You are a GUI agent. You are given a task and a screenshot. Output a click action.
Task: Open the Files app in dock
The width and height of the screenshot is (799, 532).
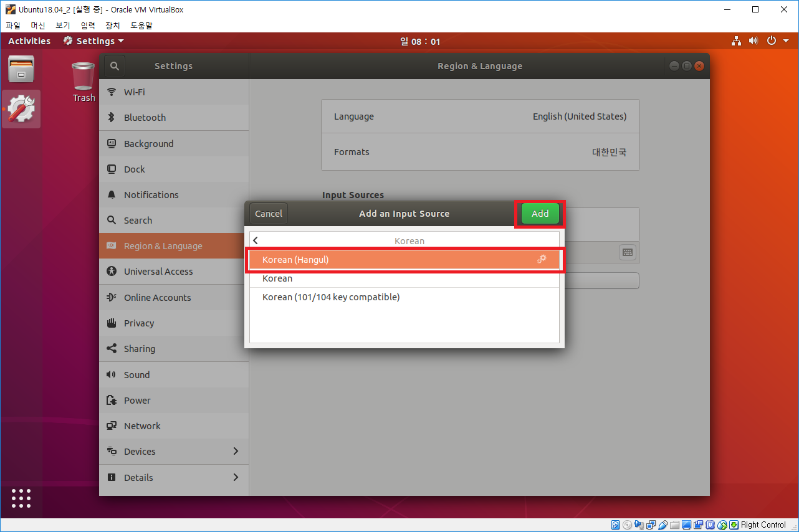[21, 70]
